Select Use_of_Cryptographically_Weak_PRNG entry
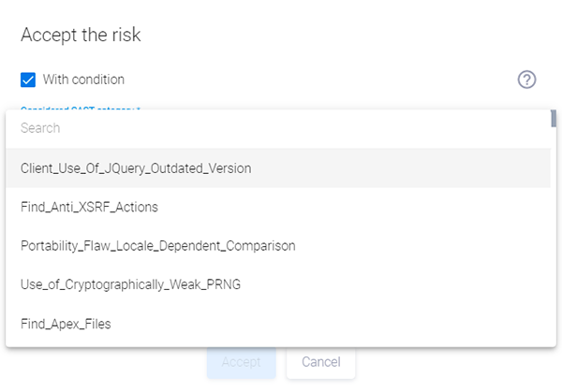 130,284
